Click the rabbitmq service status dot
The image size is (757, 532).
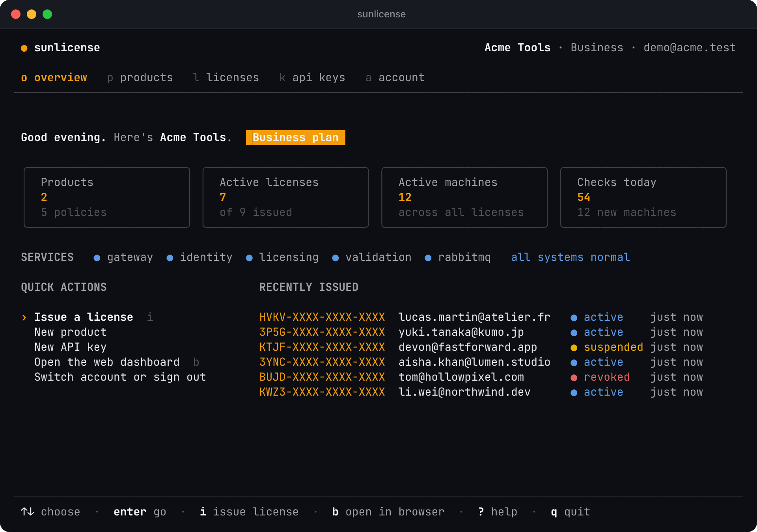(x=428, y=258)
